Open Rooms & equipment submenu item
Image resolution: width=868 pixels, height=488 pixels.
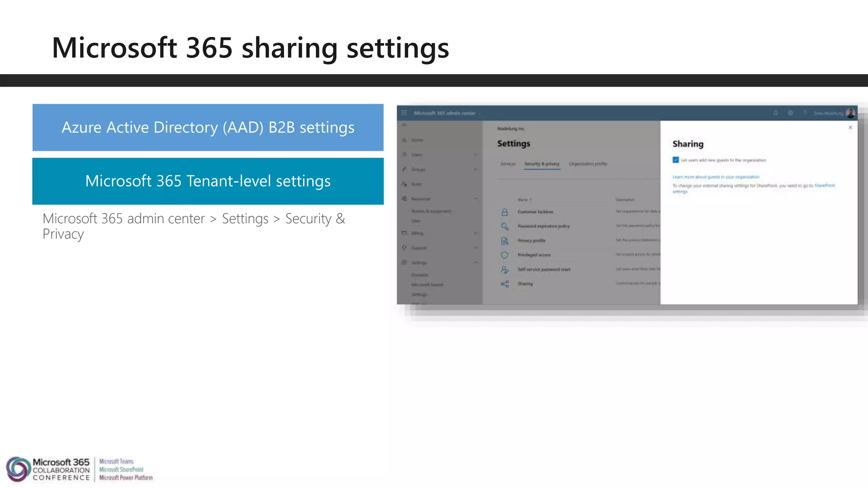431,211
